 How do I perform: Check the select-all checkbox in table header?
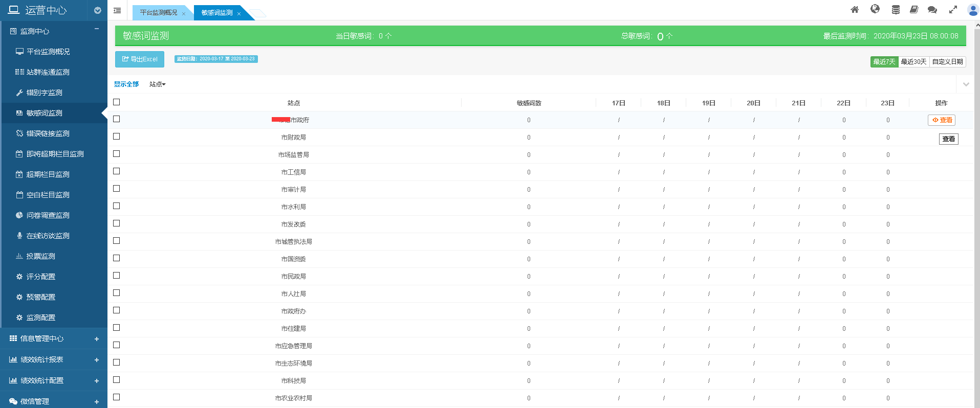[117, 102]
